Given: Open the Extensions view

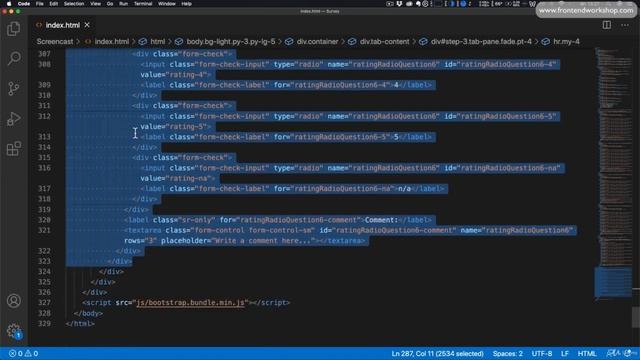Looking at the screenshot, I should pyautogui.click(x=13, y=148).
